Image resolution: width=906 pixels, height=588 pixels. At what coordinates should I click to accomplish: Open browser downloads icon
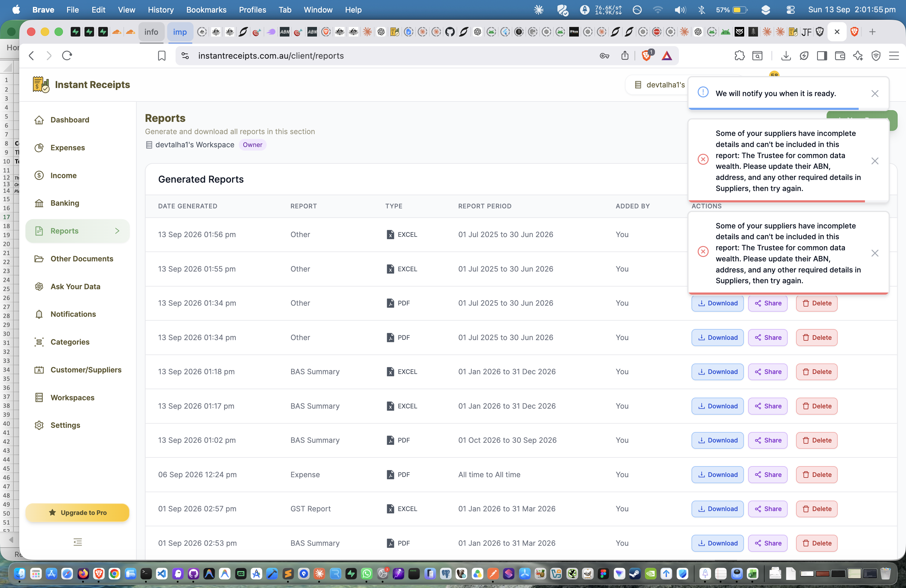[786, 56]
